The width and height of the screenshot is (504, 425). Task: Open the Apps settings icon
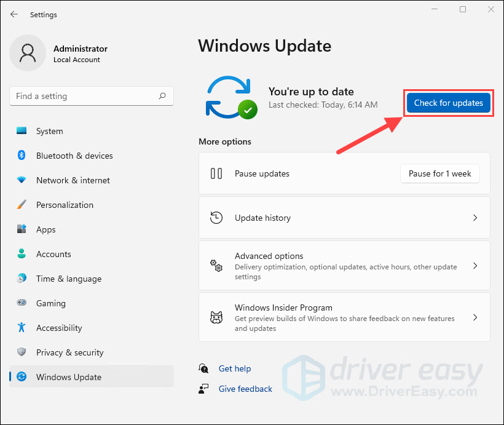coord(21,229)
